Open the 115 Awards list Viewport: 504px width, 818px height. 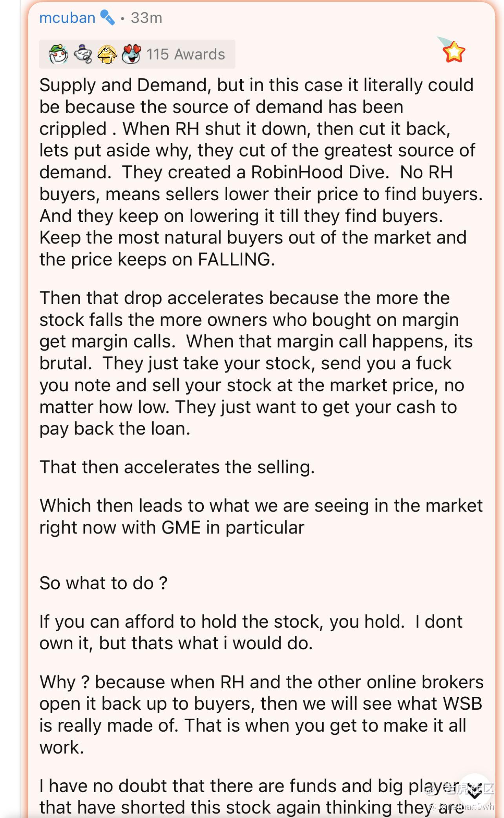tap(186, 54)
